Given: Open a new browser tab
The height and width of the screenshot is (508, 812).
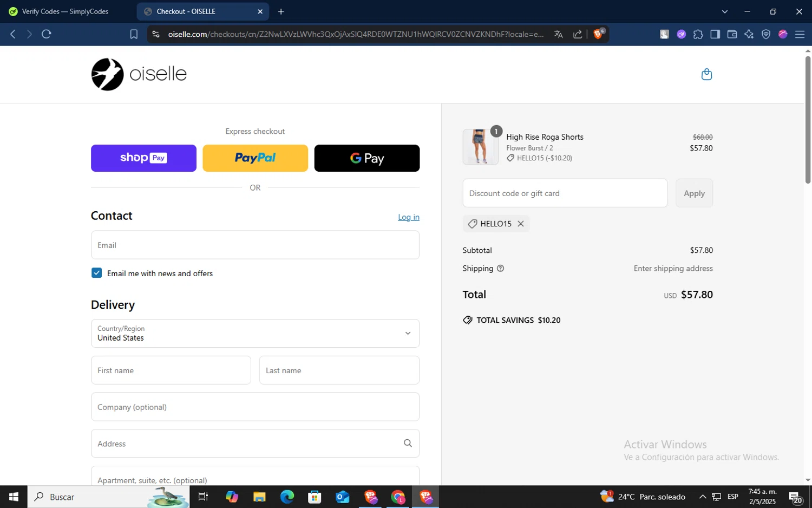Looking at the screenshot, I should (281, 11).
